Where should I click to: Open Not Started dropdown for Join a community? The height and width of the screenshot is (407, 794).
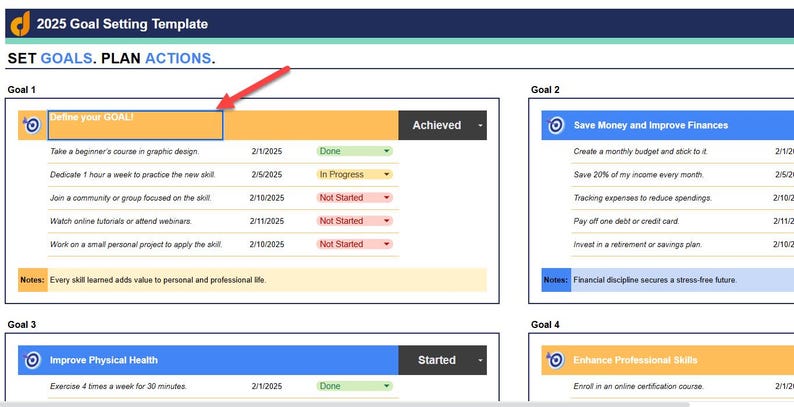[387, 197]
